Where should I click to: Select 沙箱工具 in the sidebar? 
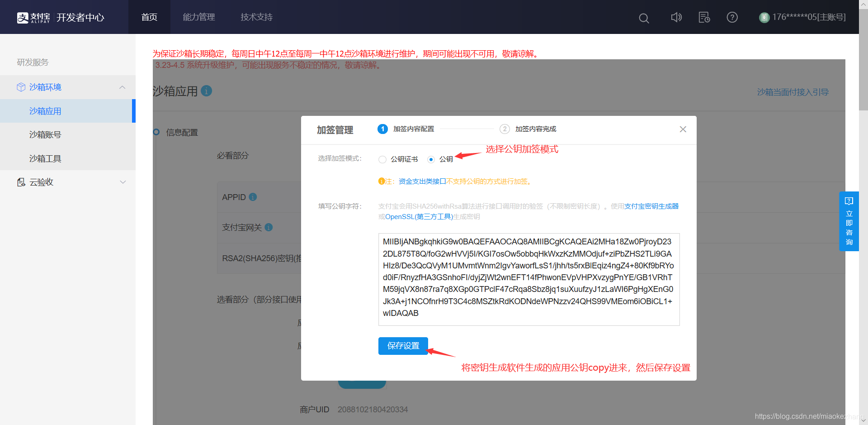click(67, 158)
